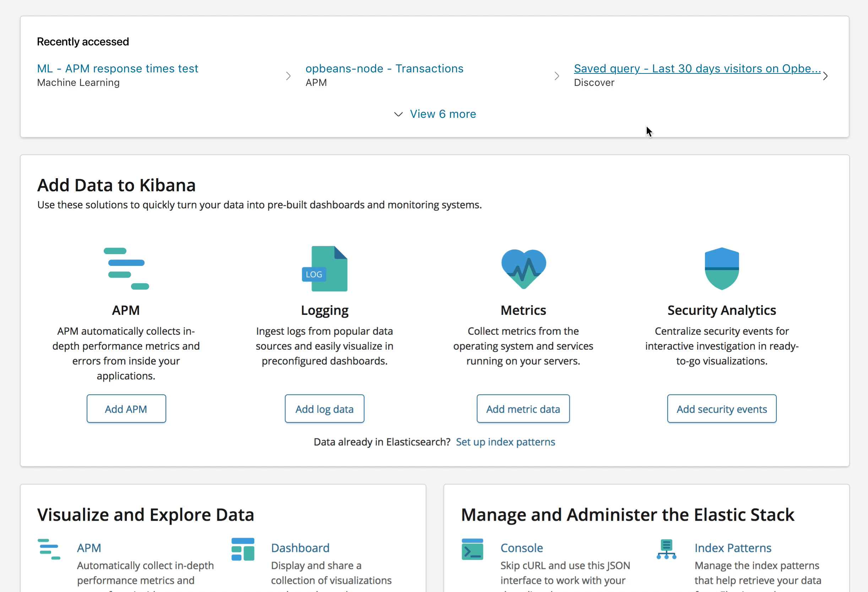Click the Console terminal icon

pyautogui.click(x=472, y=549)
